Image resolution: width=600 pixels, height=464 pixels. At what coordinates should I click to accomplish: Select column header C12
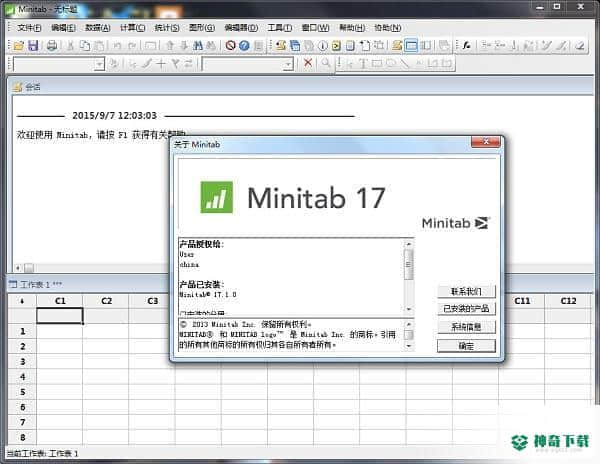[568, 301]
